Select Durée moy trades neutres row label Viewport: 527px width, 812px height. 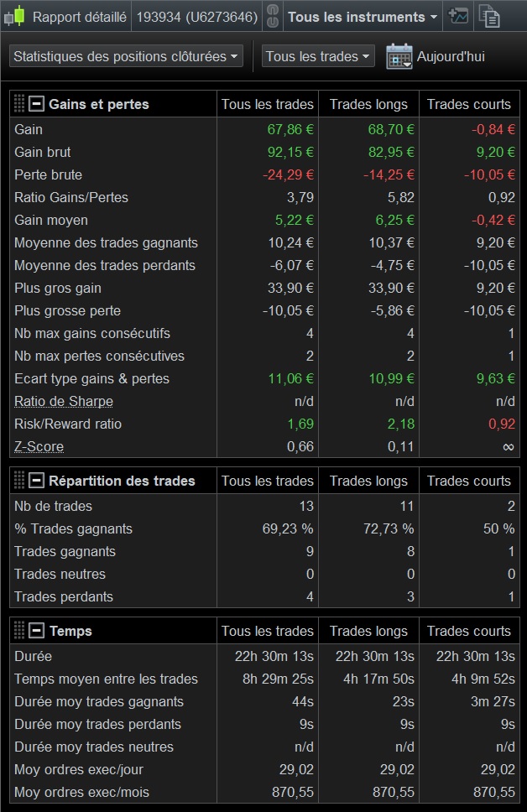click(x=94, y=747)
